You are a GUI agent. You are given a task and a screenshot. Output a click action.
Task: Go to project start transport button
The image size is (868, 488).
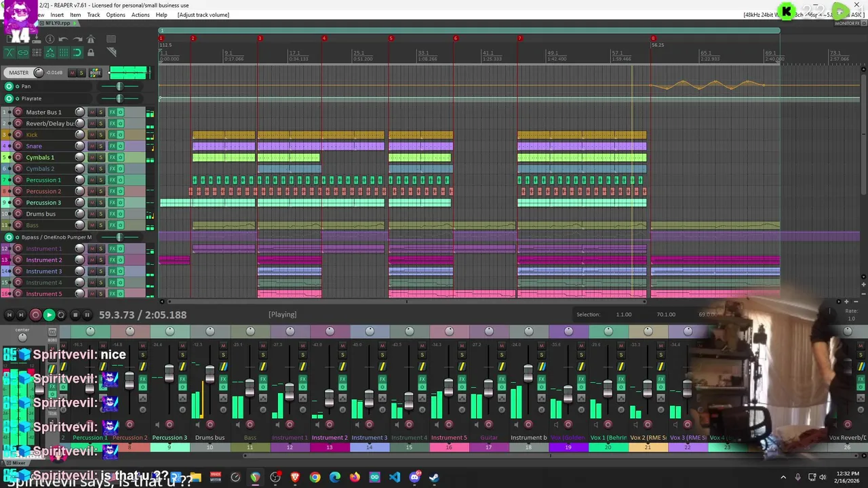coord(9,314)
